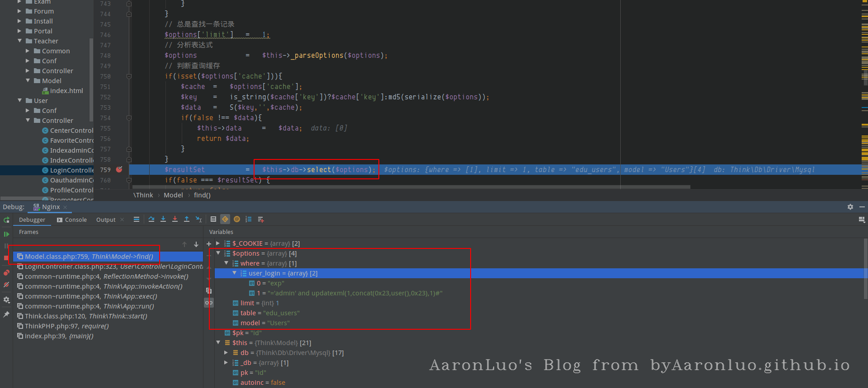
Task: Click the Step Into debugger icon
Action: click(x=163, y=220)
